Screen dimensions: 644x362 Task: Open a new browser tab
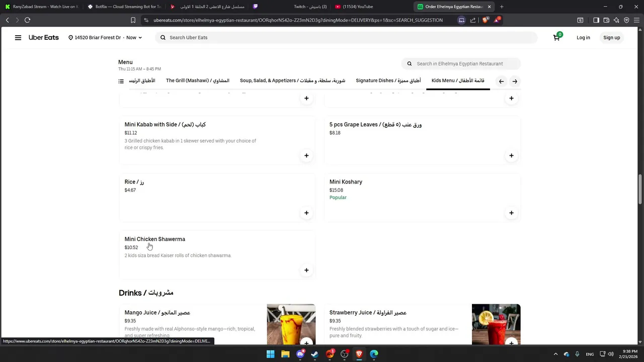click(x=502, y=7)
